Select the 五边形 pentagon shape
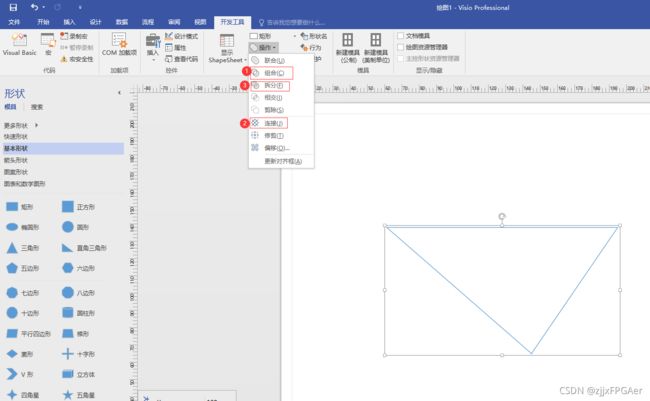The image size is (650, 401). point(23,268)
